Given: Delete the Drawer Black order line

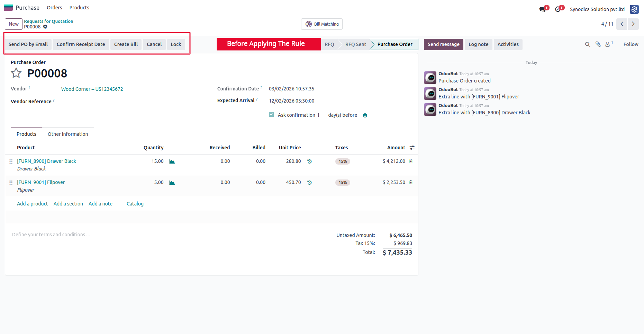Looking at the screenshot, I should click(x=411, y=161).
